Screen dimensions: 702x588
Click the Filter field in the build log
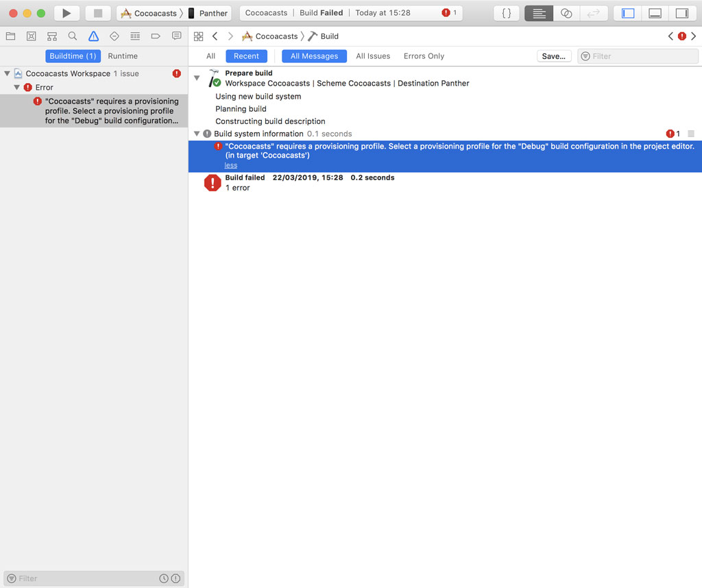tap(638, 56)
